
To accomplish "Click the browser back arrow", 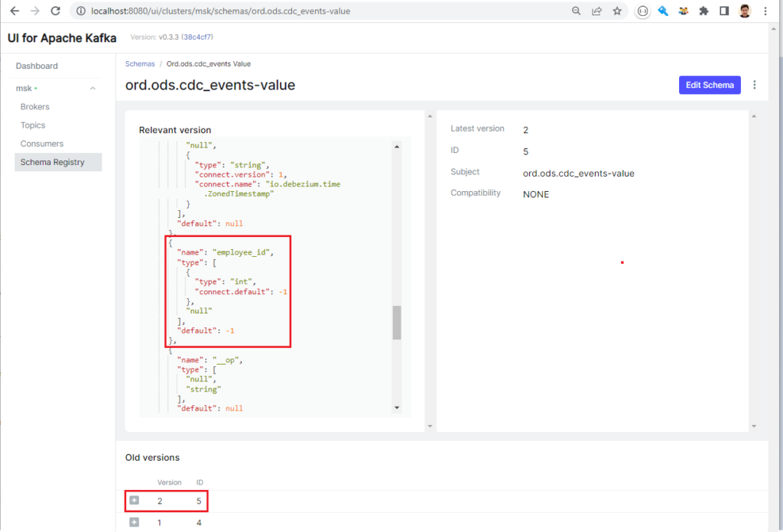I will [14, 11].
